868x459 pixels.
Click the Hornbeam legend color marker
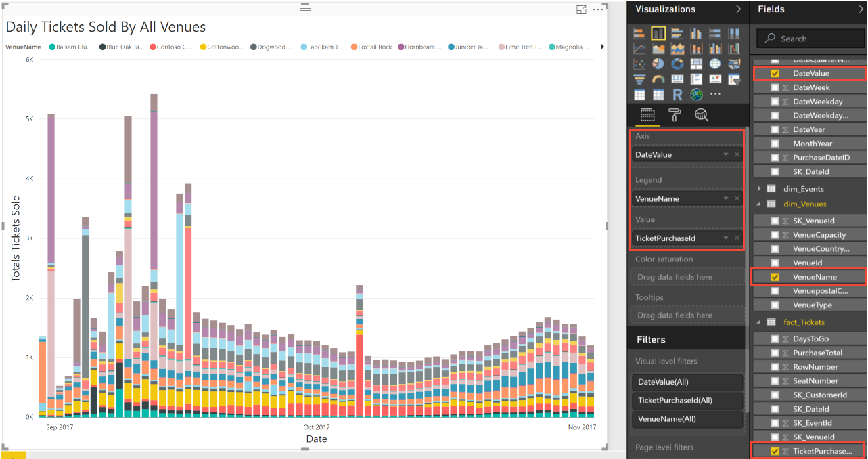pos(401,47)
